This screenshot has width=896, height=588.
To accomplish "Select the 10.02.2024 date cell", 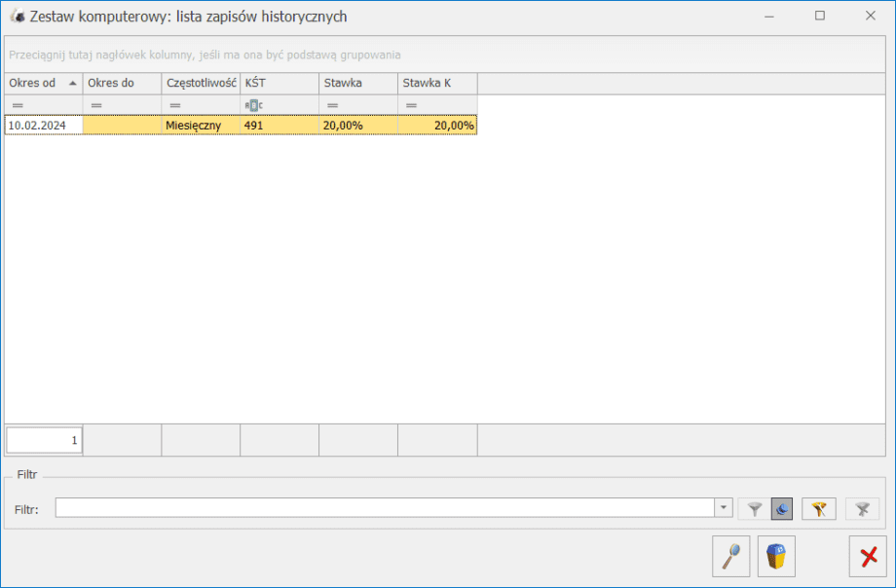I will (x=44, y=126).
